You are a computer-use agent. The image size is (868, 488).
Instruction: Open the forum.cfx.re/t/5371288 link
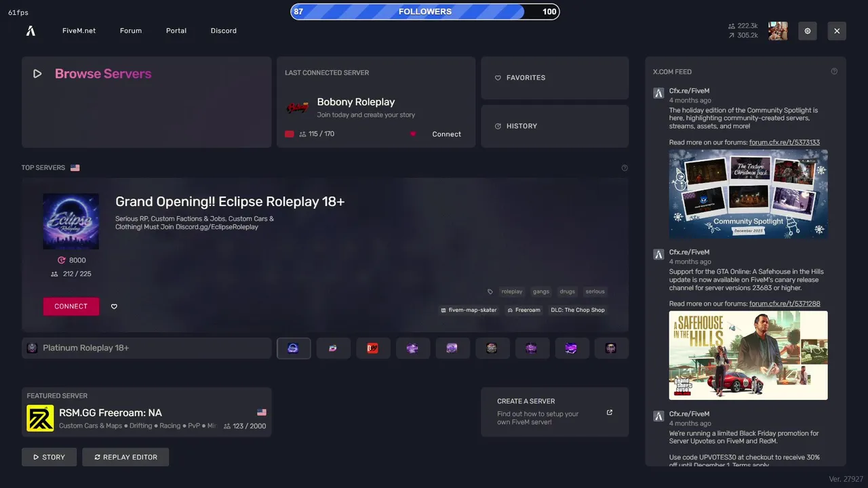click(x=785, y=304)
